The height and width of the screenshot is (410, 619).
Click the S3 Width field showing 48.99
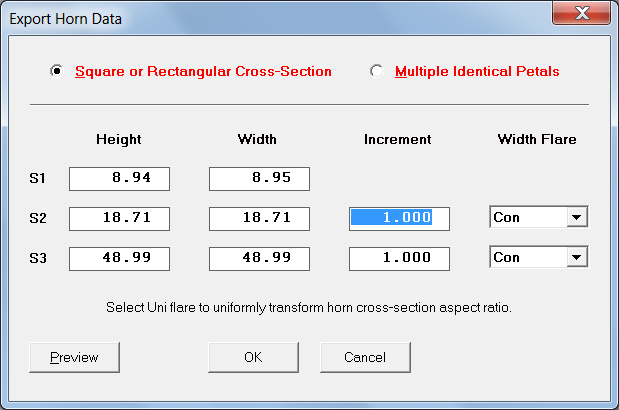coord(259,259)
